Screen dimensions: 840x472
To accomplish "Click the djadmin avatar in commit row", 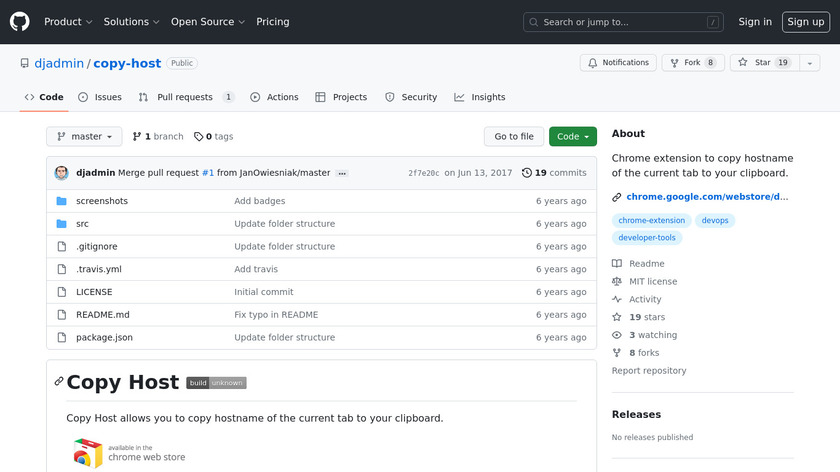I will 62,173.
